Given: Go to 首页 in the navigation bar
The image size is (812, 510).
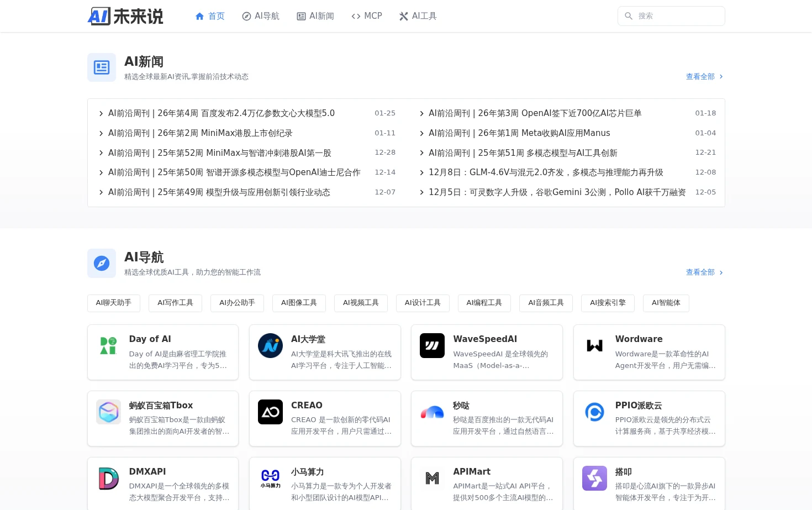Looking at the screenshot, I should coord(210,17).
